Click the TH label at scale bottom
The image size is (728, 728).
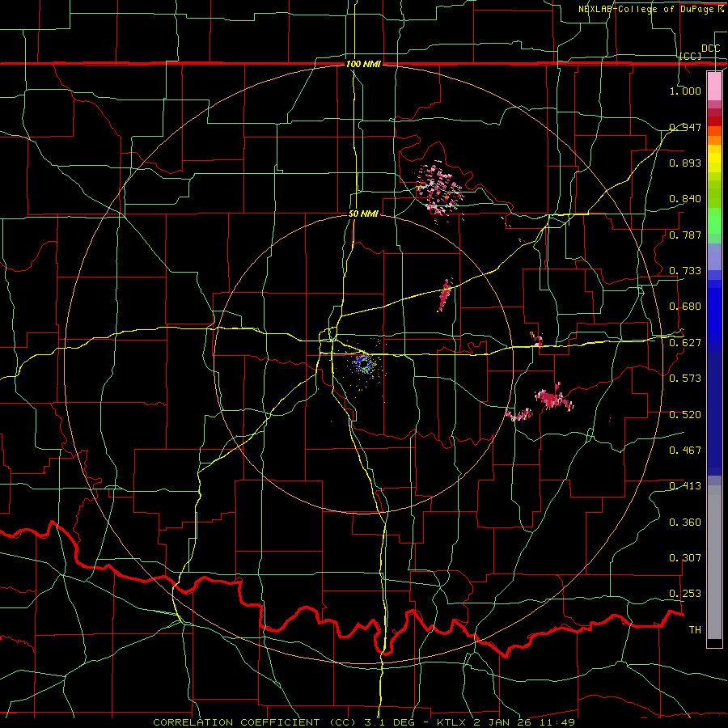[x=695, y=630]
